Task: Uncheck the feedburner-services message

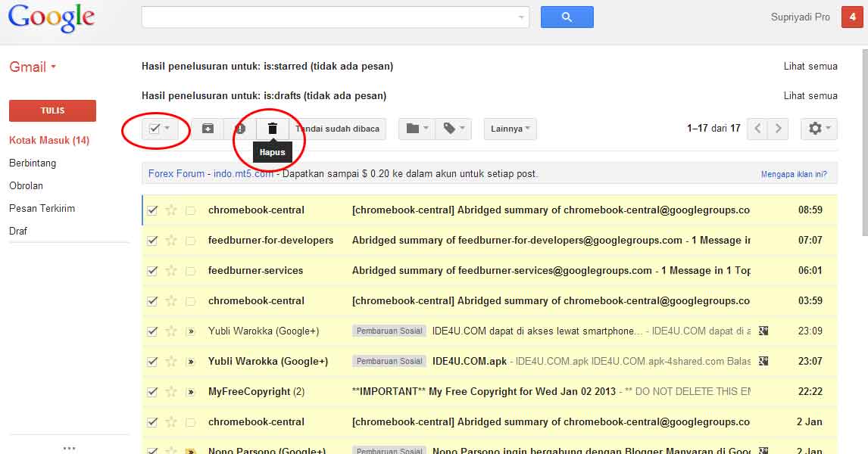Action: point(152,271)
